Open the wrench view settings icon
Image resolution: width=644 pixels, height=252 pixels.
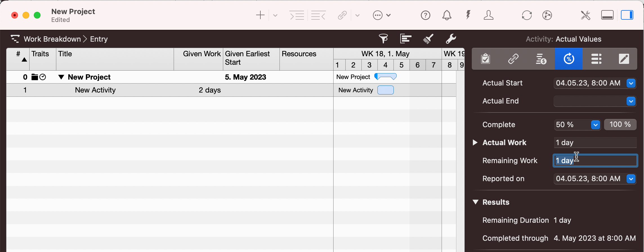[x=451, y=39]
